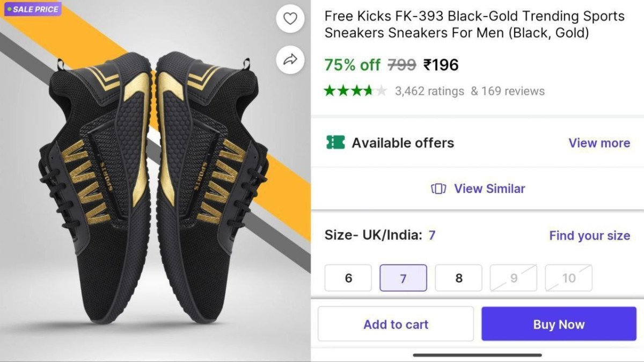This screenshot has width=644, height=362.
Task: Open the 3,462 ratings link
Action: tap(429, 91)
